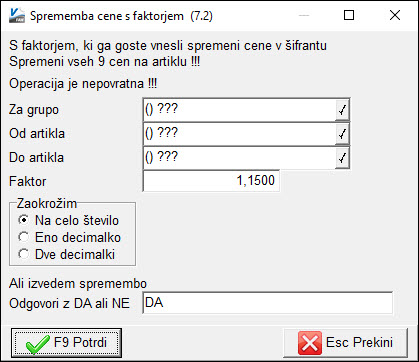Open the Do artikla lookup checkmark

coord(342,158)
